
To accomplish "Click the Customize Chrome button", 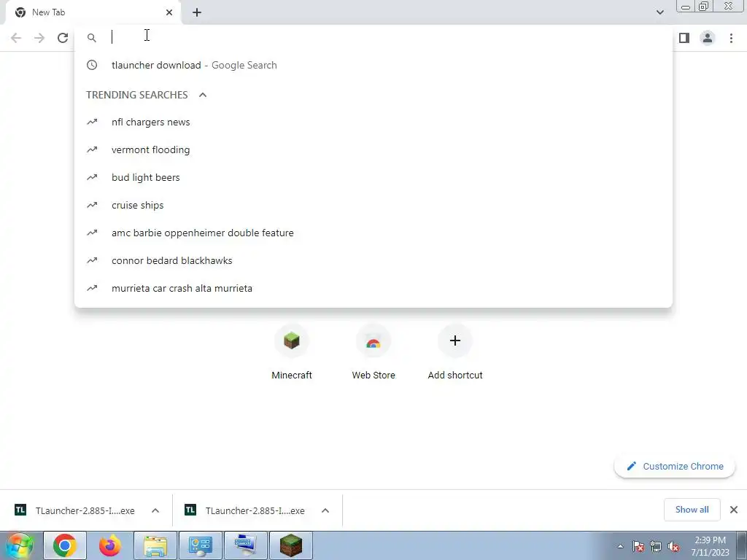I will (675, 466).
